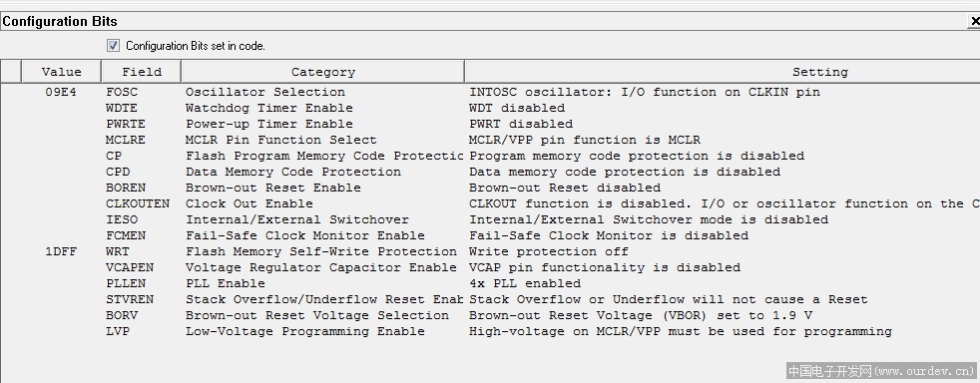Toggle Configuration Bits set in code checkbox
Viewport: 980px width, 383px height.
pyautogui.click(x=113, y=45)
